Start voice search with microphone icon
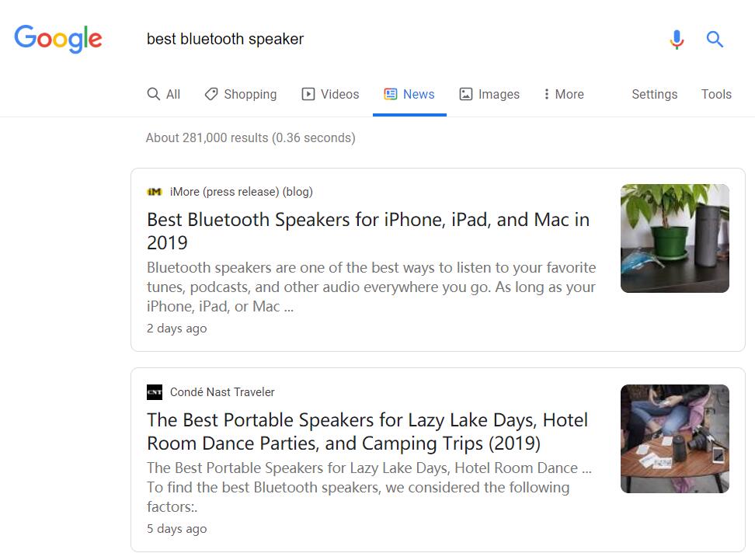Screen dimensions: 755x560 click(677, 39)
